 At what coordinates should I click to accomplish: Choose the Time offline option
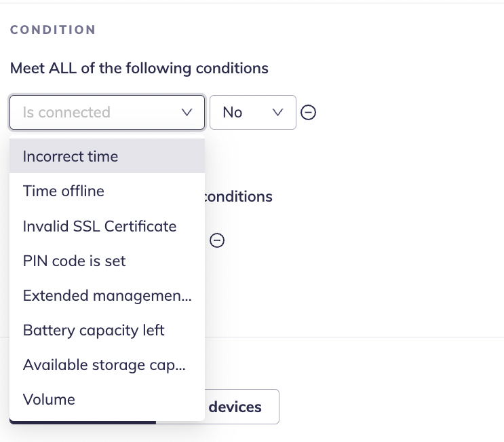tap(64, 191)
